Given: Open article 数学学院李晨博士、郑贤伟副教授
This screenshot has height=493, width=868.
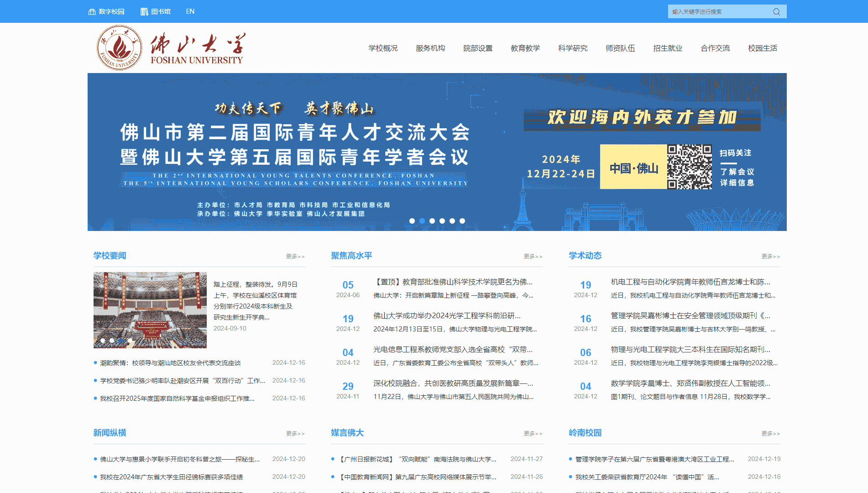Looking at the screenshot, I should coord(690,383).
